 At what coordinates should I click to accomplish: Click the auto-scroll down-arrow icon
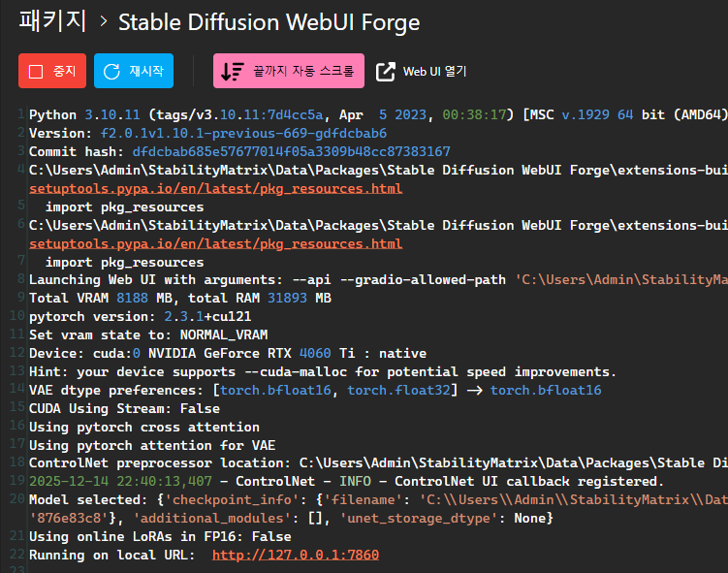coord(232,72)
